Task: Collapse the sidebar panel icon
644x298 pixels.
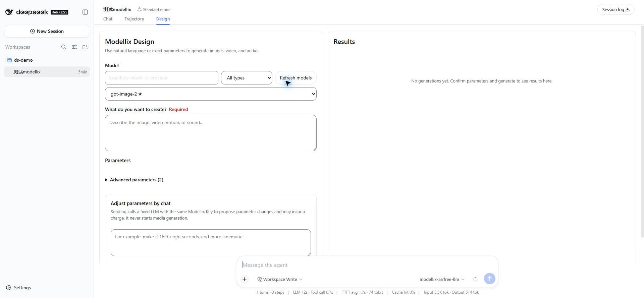Action: coord(85,12)
